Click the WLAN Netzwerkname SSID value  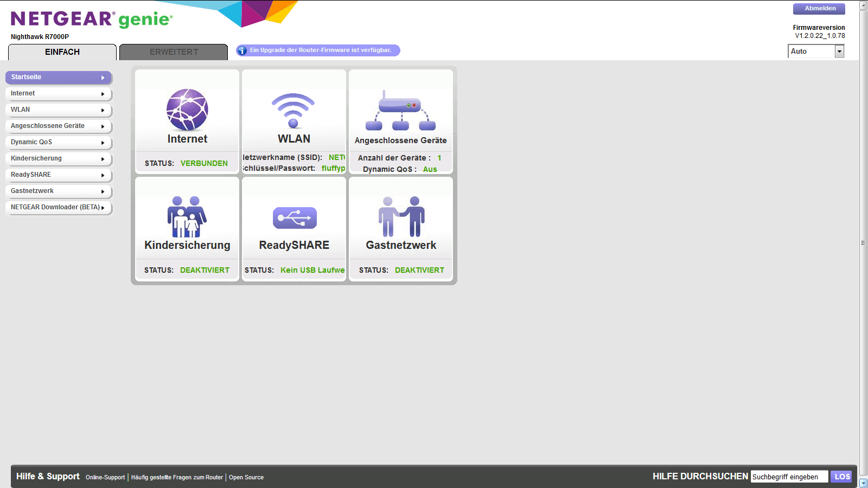337,157
